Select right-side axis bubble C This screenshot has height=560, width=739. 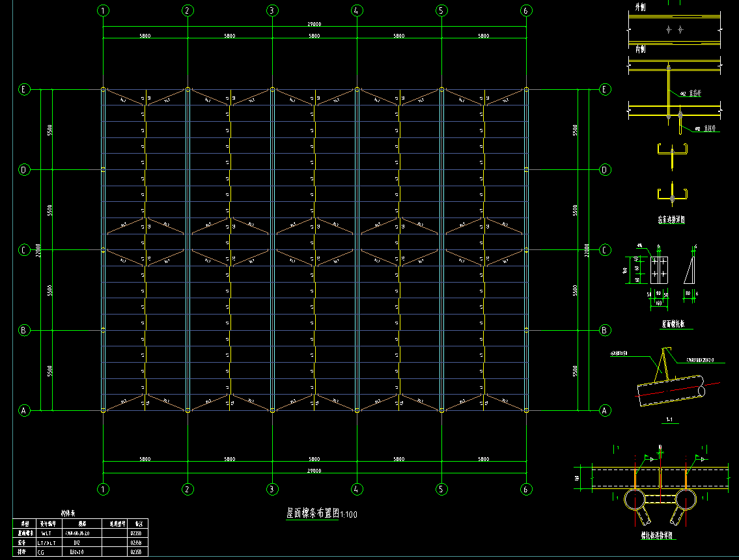605,250
